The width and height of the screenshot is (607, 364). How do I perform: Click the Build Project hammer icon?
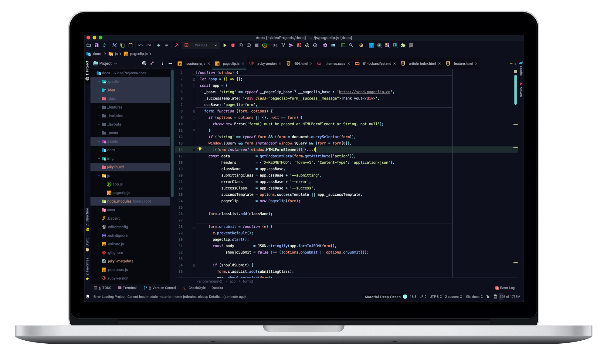tap(177, 45)
